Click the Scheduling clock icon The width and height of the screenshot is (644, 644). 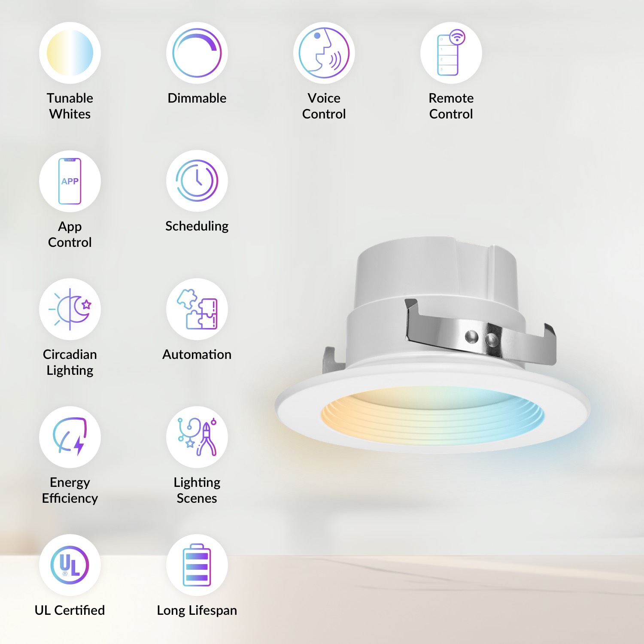197,181
